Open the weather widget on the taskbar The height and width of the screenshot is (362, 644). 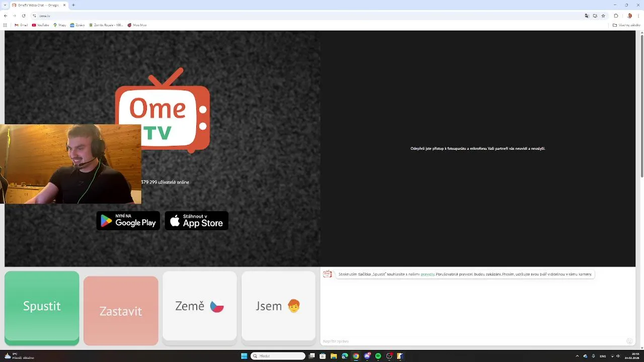[x=19, y=356]
